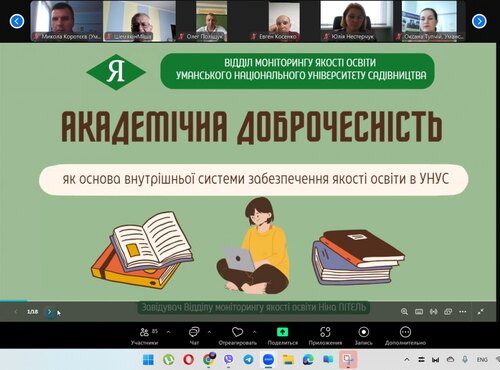Advance to the next presentation slide

pos(50,312)
